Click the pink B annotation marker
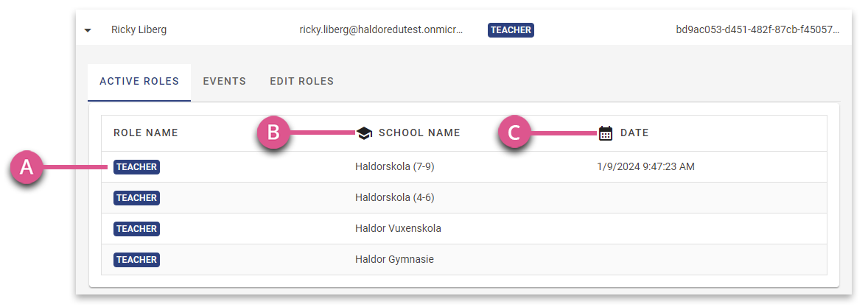The height and width of the screenshot is (307, 868). (x=273, y=133)
